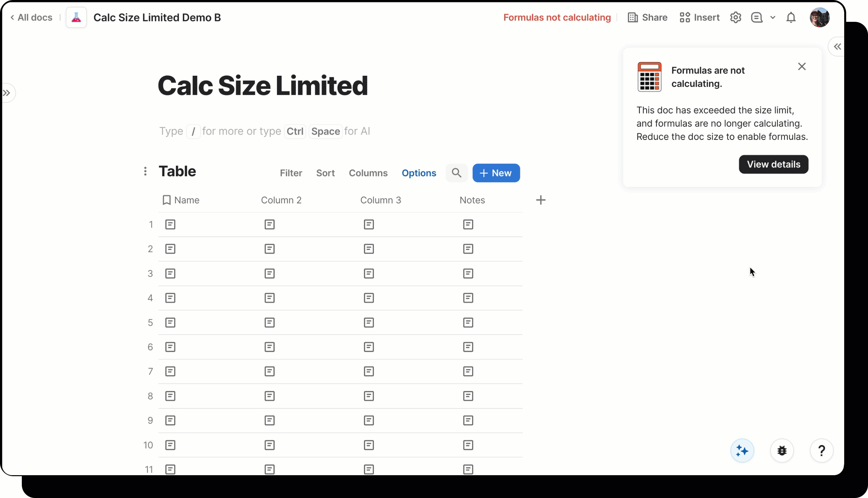This screenshot has width=868, height=498.
Task: Open the table Filter menu
Action: coord(291,173)
